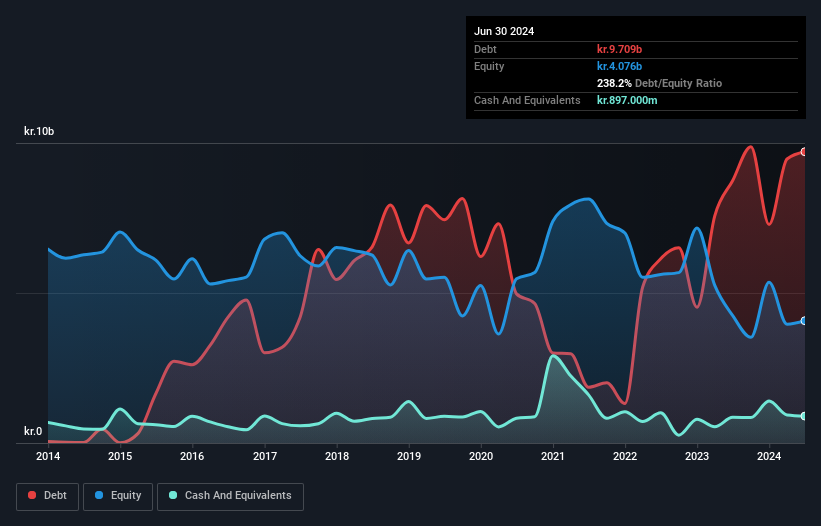This screenshot has height=526, width=821.
Task: Click the 238.2% Debt/Equity Ratio text
Action: pos(659,83)
